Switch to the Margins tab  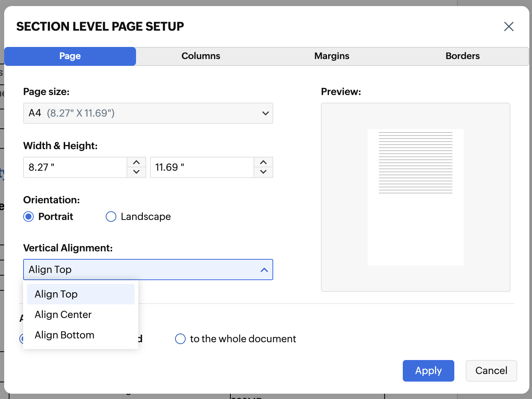click(x=332, y=56)
